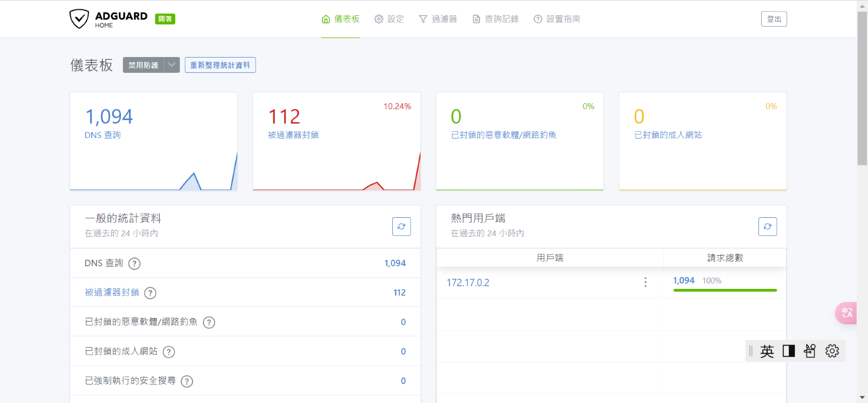
Task: Open IME settings gear icon
Action: coord(832,351)
